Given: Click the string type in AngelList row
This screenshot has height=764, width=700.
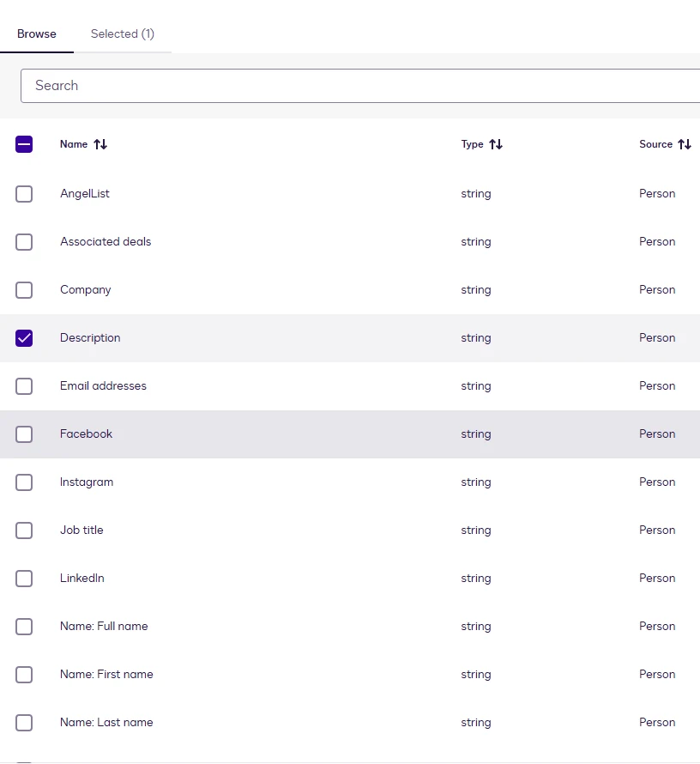Looking at the screenshot, I should pyautogui.click(x=476, y=194).
